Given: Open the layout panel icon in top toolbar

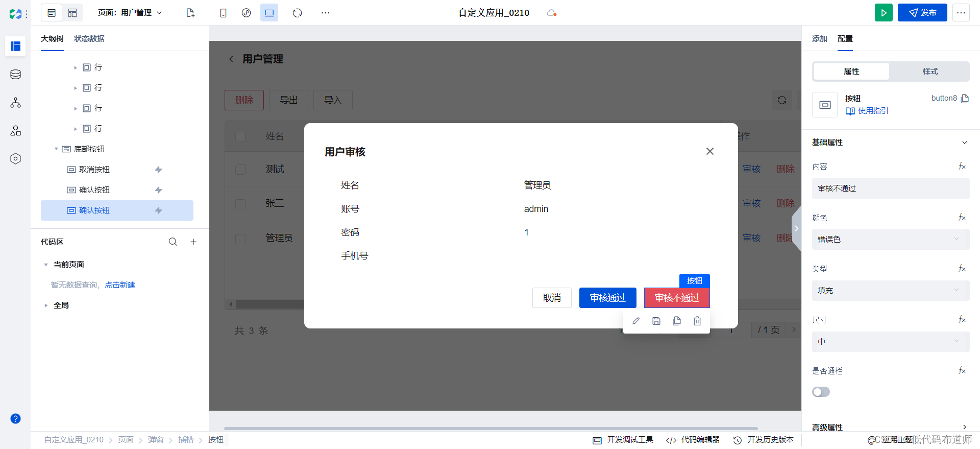Looking at the screenshot, I should point(72,13).
